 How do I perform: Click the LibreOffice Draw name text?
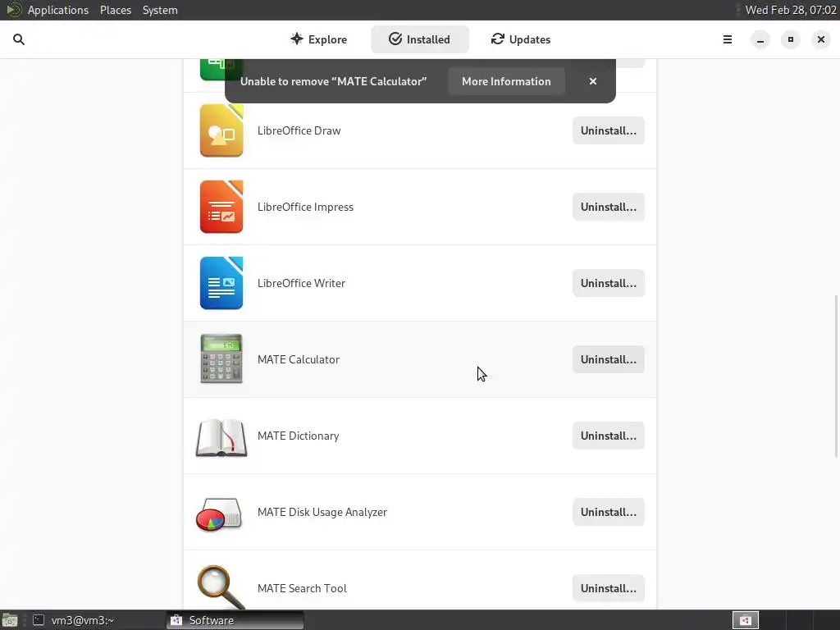(x=299, y=130)
